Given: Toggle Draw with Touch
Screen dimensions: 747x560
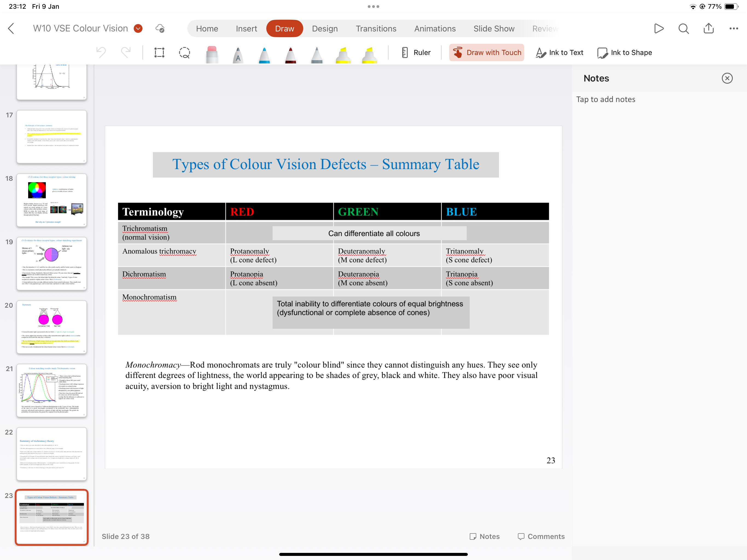Looking at the screenshot, I should pos(486,53).
